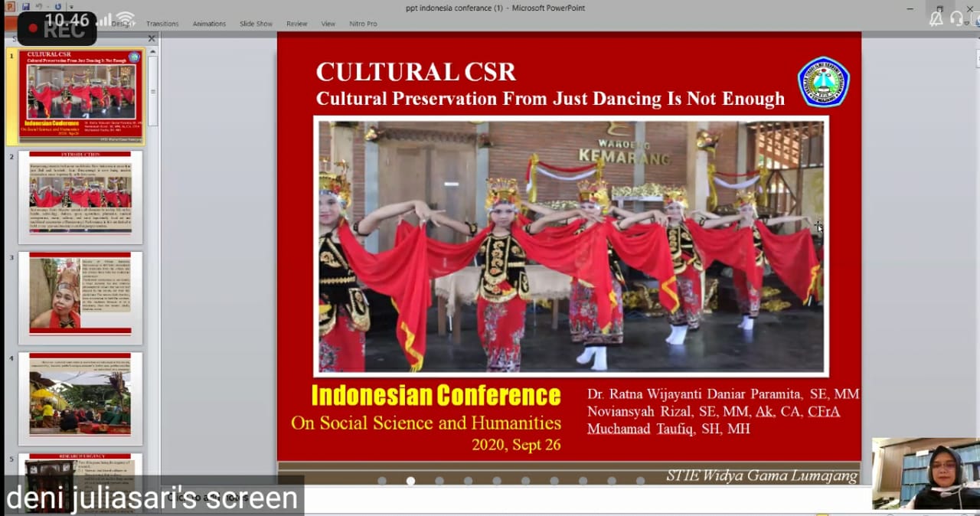Screen dimensions: 980x516
Task: Open the Review ribbon tab
Action: pos(297,24)
